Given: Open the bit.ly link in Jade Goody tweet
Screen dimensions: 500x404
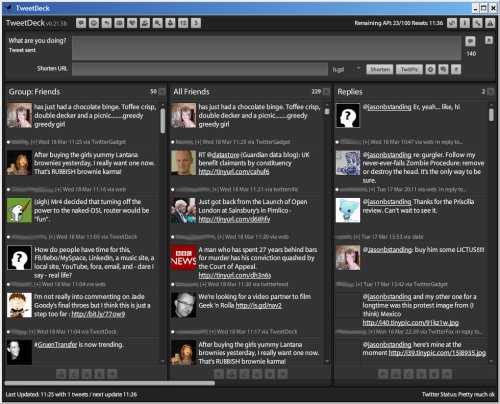Looking at the screenshot, I should (x=98, y=314).
